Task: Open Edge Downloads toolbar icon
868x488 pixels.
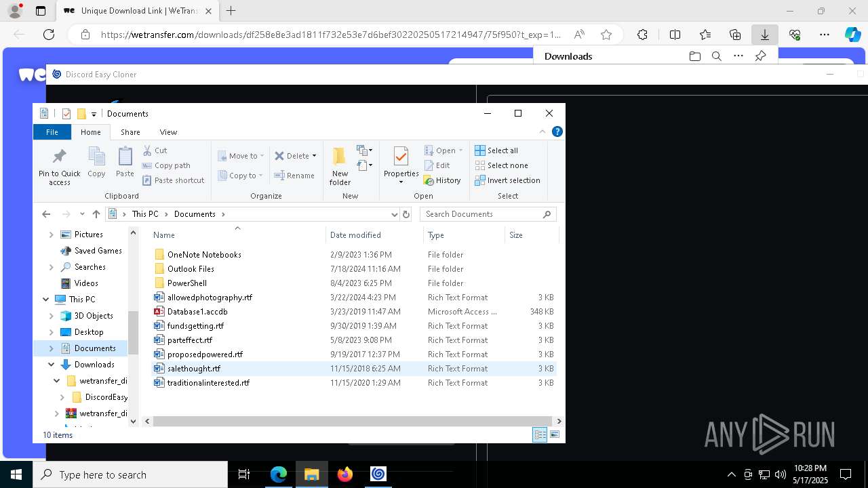Action: (x=765, y=35)
